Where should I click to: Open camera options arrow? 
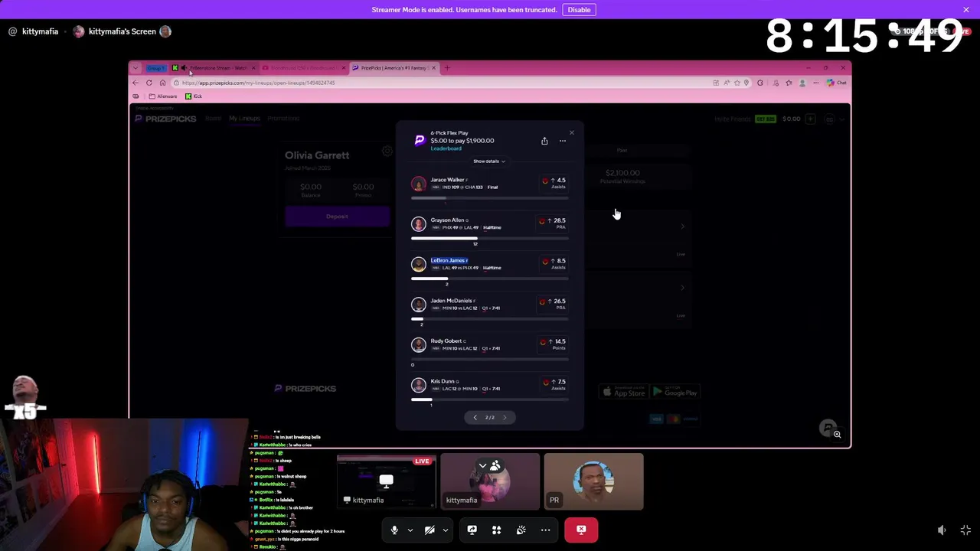point(445,530)
